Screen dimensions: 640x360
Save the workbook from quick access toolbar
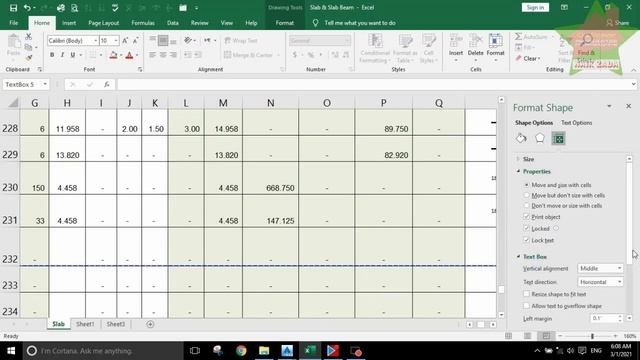13,8
